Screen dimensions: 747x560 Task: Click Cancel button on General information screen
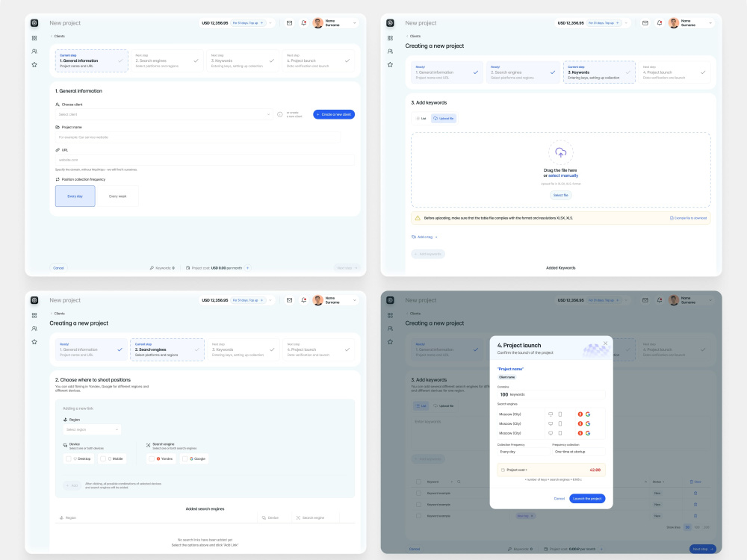[58, 268]
